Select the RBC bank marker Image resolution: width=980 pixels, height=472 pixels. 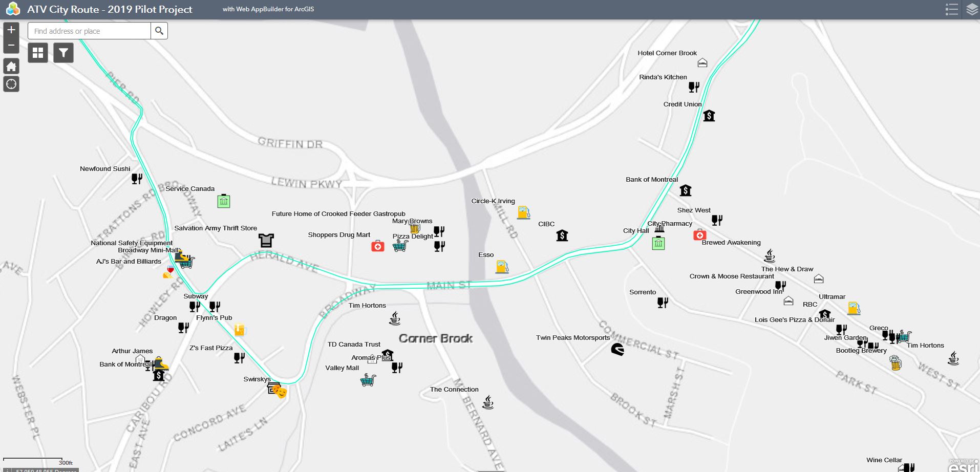point(825,313)
